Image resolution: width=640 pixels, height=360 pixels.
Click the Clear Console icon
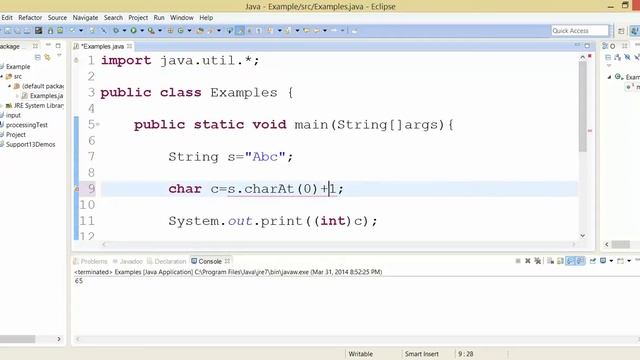click(x=551, y=261)
